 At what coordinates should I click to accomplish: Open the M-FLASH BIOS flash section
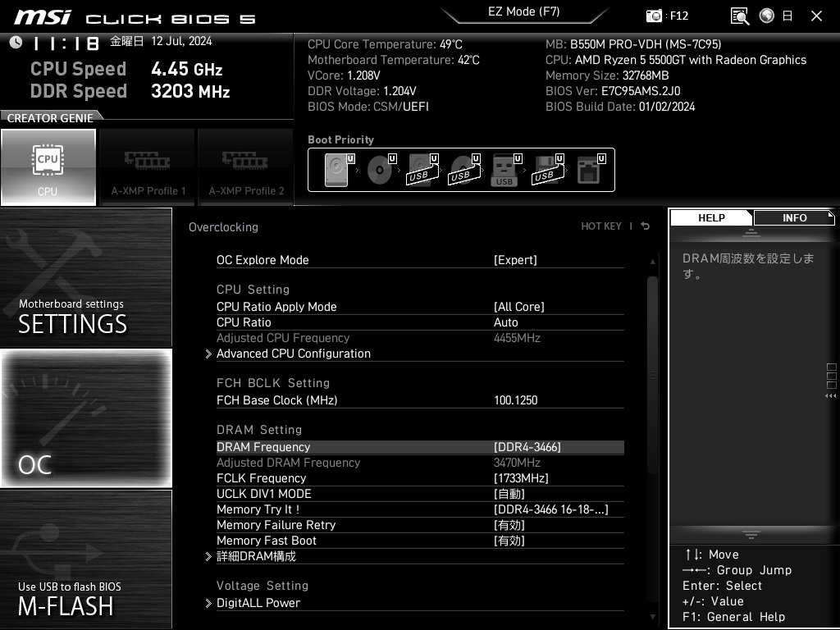click(85, 559)
